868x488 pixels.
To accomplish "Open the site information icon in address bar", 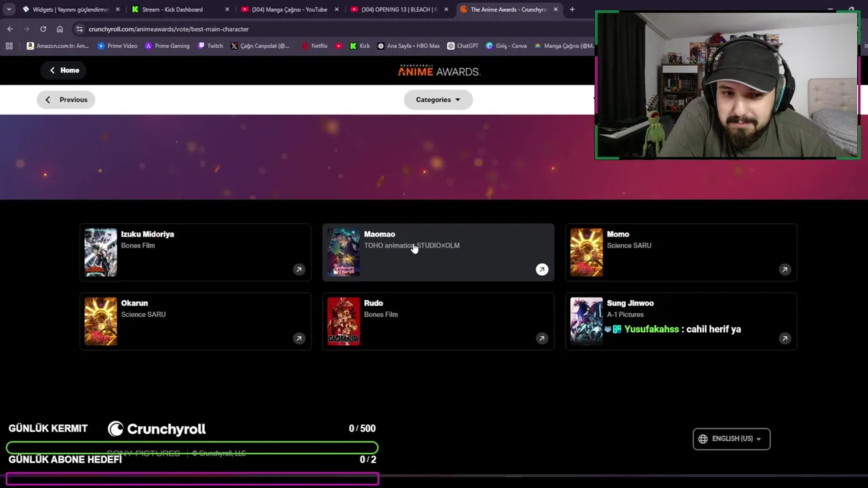I will click(79, 29).
